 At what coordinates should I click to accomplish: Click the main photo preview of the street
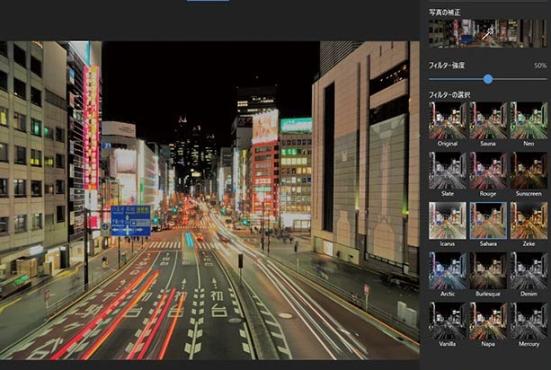209,200
